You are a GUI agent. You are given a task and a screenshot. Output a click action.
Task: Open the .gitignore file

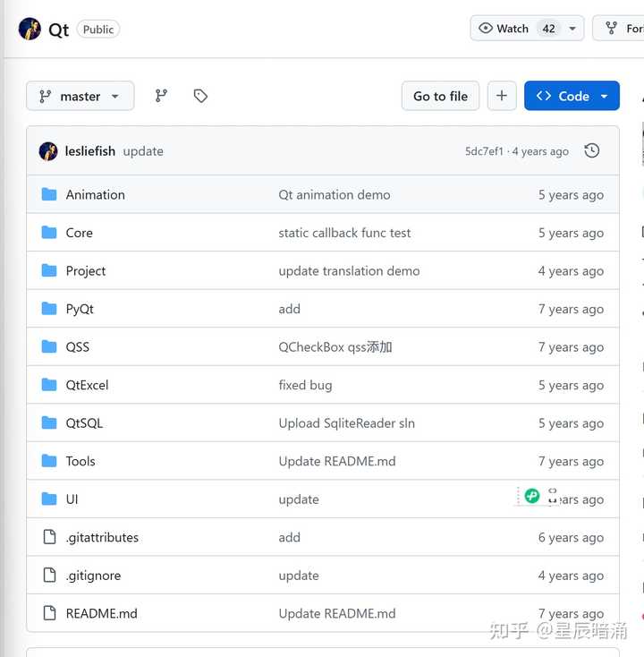[93, 576]
